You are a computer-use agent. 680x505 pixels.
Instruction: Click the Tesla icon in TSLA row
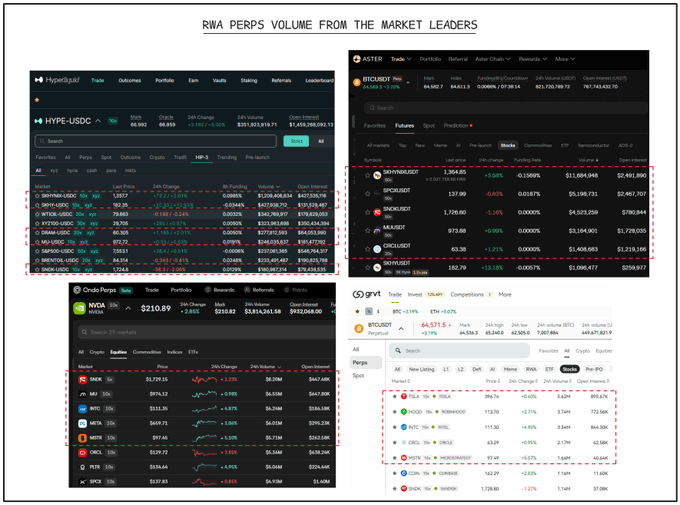[x=403, y=397]
